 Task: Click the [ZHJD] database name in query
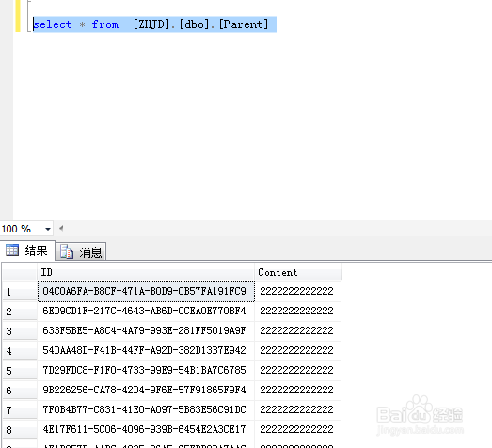pos(151,24)
